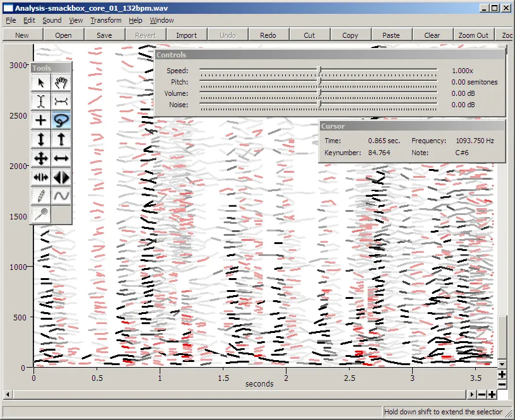Choose the hand grab tool
Screen dimensions: 515x420
61,83
